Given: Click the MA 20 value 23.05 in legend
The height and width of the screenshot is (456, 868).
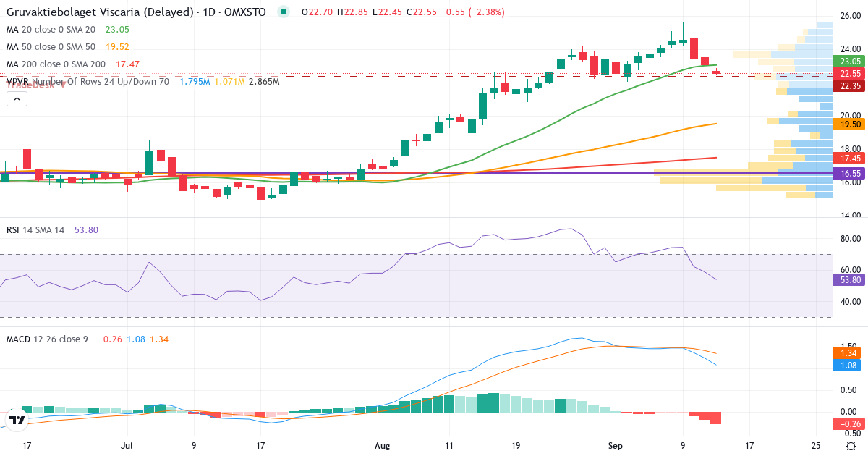Looking at the screenshot, I should pos(117,30).
